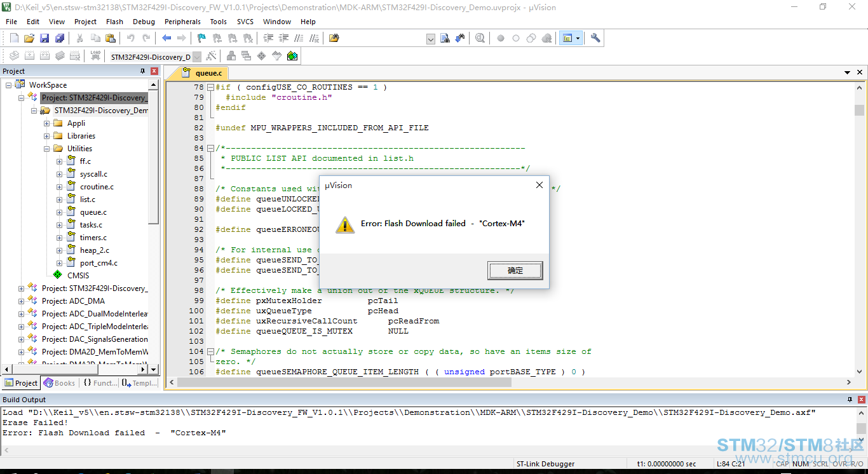
Task: Comment out the selection via toolbar icon
Action: tap(299, 38)
